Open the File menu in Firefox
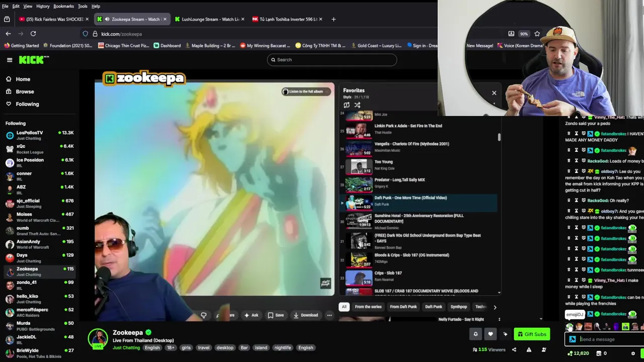This screenshot has width=644, height=362. pyautogui.click(x=5, y=6)
